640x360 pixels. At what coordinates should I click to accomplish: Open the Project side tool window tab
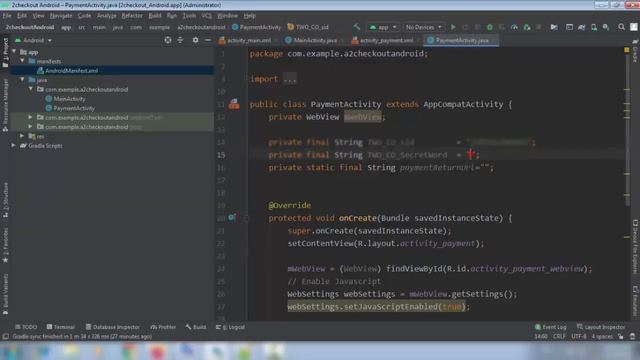5,52
